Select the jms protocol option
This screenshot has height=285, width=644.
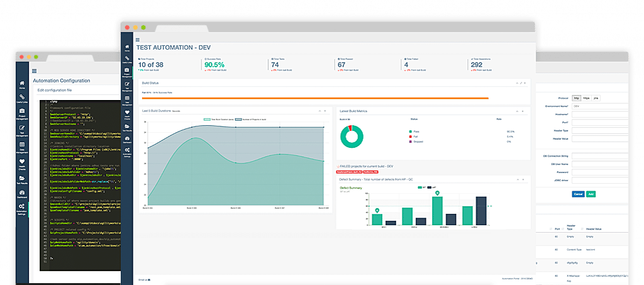(596, 98)
